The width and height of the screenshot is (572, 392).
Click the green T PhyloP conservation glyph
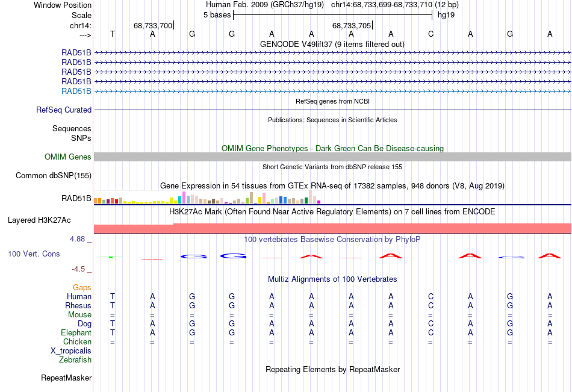111,257
